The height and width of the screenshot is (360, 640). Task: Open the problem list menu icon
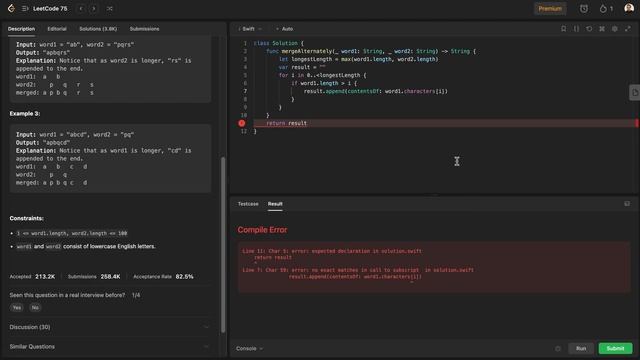click(x=25, y=8)
